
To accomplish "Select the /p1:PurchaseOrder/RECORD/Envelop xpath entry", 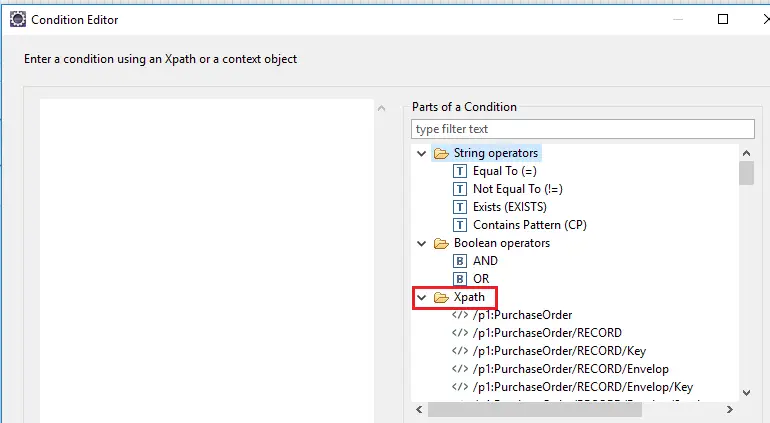I will pyautogui.click(x=571, y=369).
